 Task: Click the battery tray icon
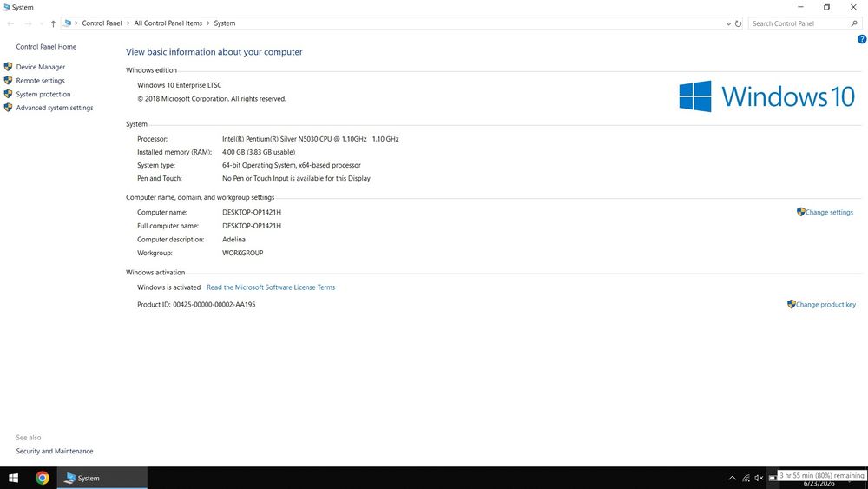[x=773, y=478]
